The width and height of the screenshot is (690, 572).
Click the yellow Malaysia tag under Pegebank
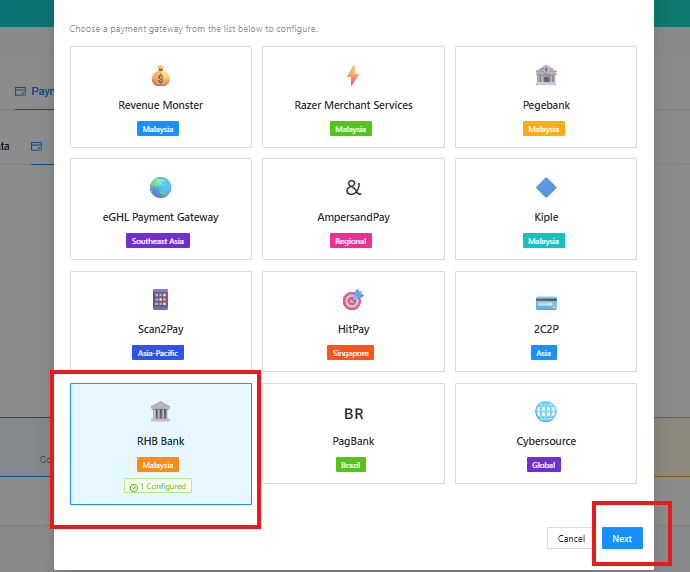(x=543, y=129)
